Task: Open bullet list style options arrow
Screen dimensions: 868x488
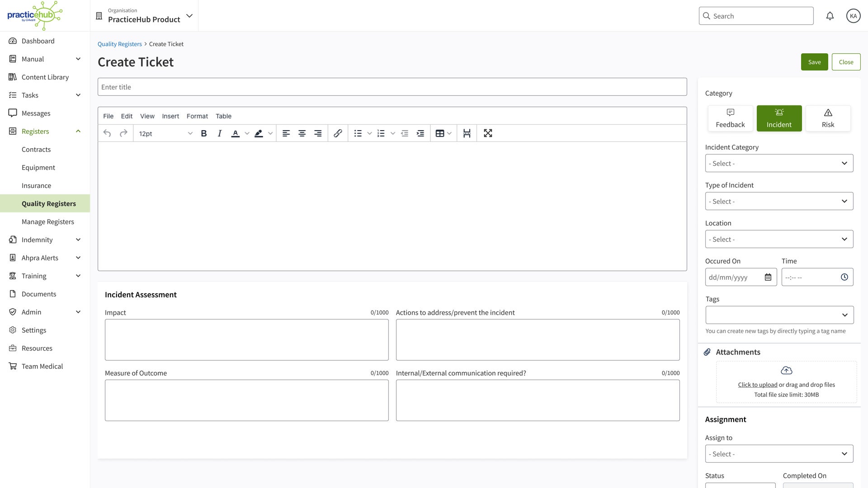Action: click(369, 133)
